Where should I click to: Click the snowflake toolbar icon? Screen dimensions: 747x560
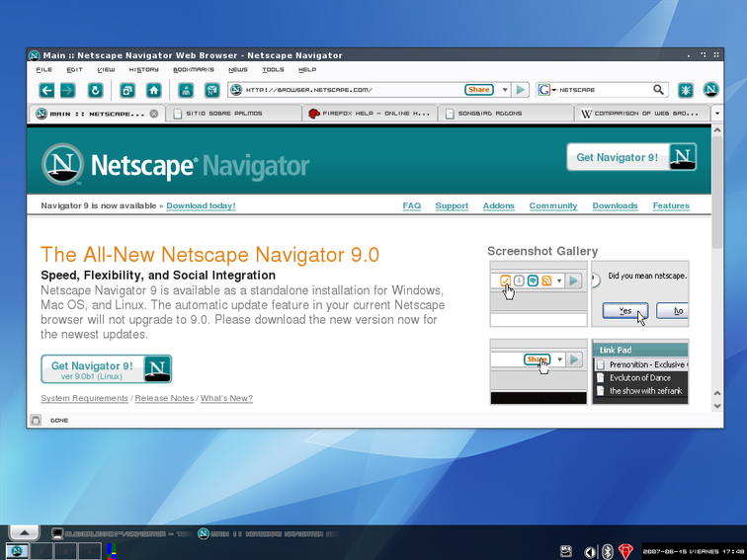pos(686,90)
